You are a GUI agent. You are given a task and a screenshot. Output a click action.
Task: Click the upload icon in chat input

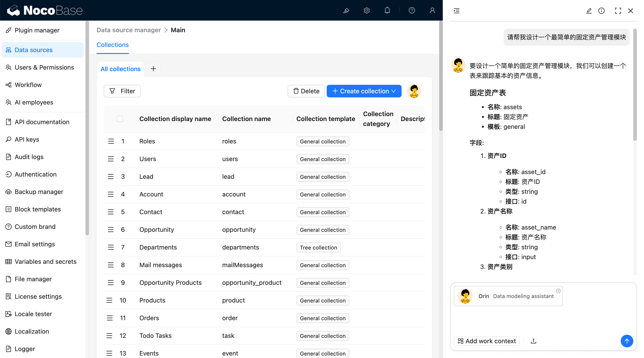(534, 341)
